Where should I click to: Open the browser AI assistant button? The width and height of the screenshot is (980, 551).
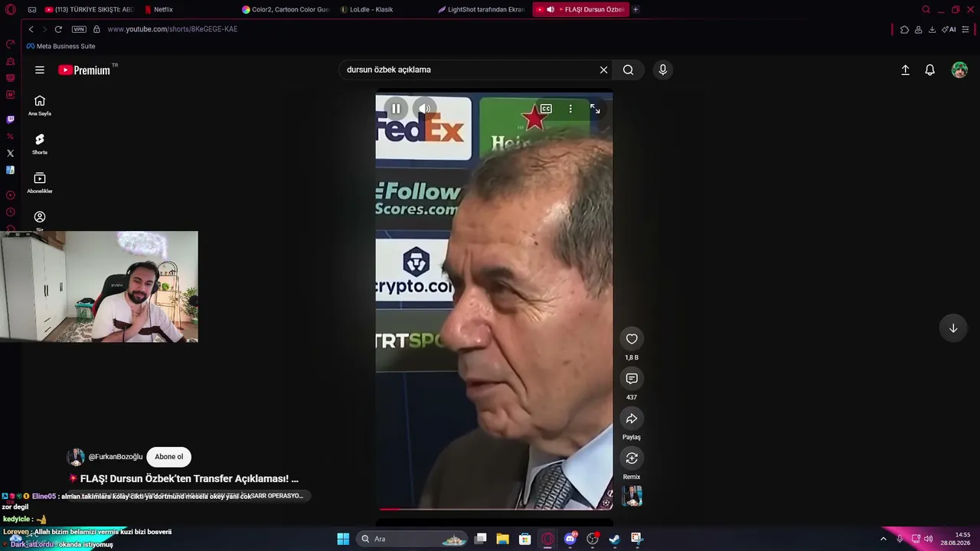pos(949,30)
